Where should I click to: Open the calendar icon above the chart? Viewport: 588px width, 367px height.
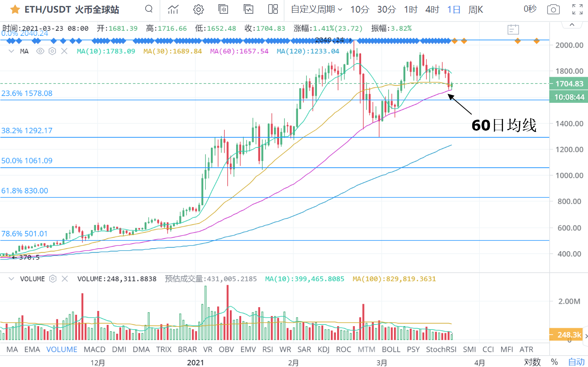tap(513, 29)
